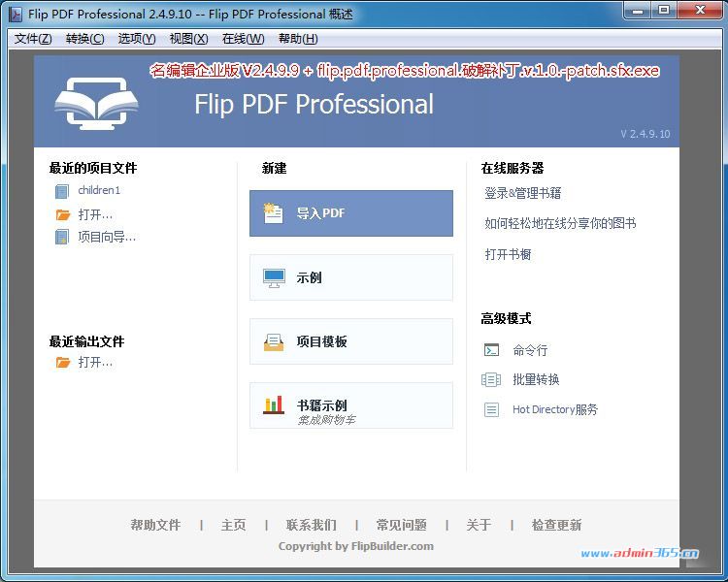Viewport: 728px width, 582px height.
Task: Click the document icon in 导入PDF
Action: pos(273,213)
